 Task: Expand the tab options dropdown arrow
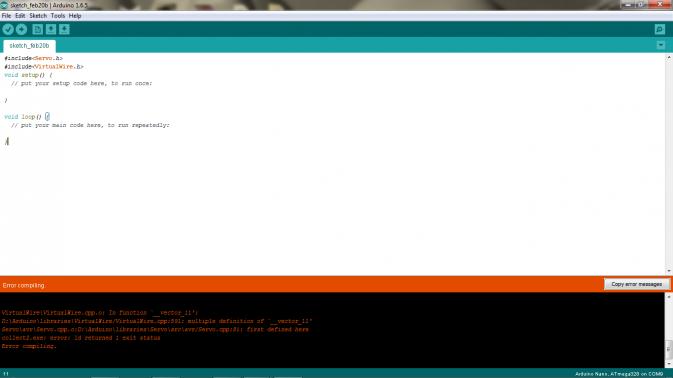[x=661, y=45]
